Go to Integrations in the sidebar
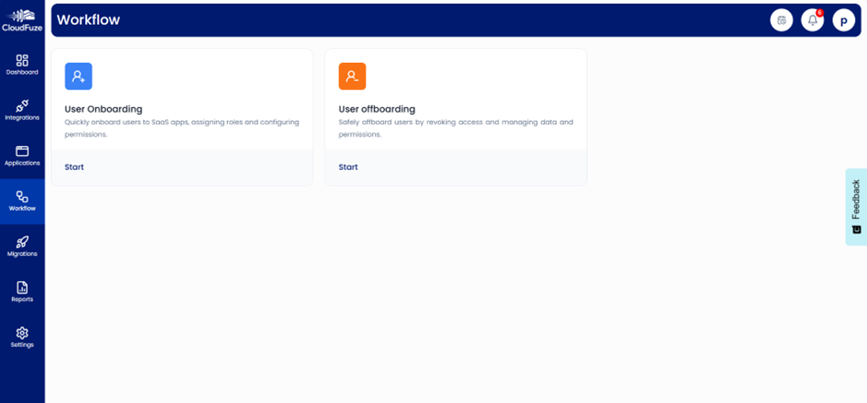Image resolution: width=868 pixels, height=403 pixels. pos(22,110)
